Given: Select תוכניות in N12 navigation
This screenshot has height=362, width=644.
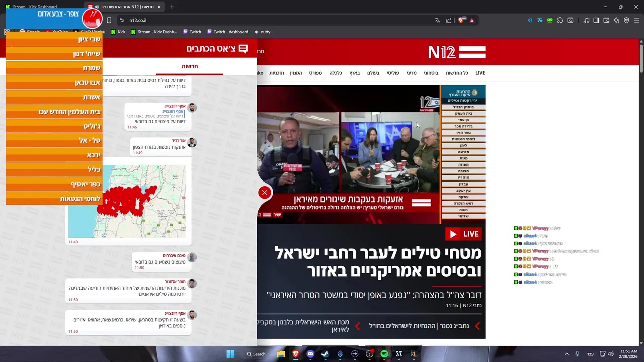Looking at the screenshot, I should tap(276, 73).
